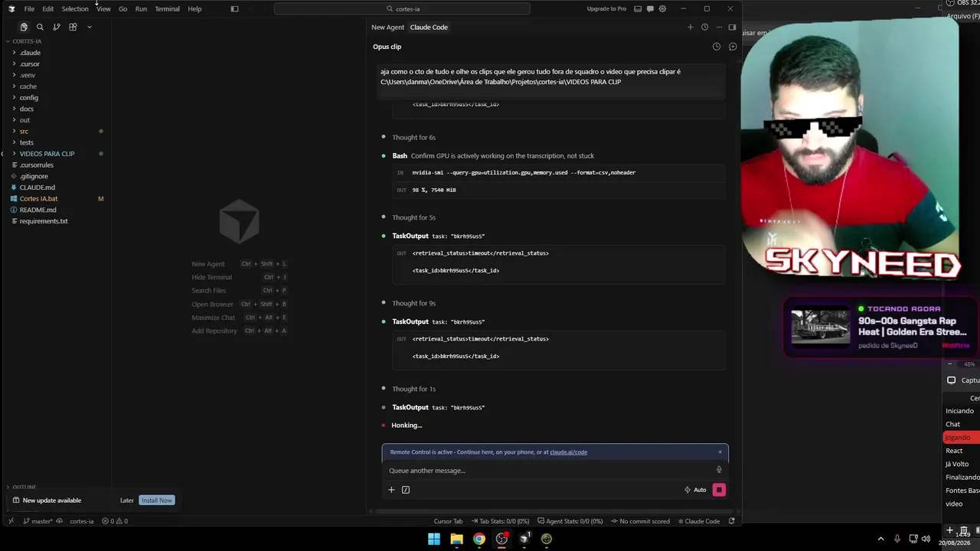The image size is (980, 551).
Task: Open the more actions ellipsis in agent panel
Action: coord(719,27)
